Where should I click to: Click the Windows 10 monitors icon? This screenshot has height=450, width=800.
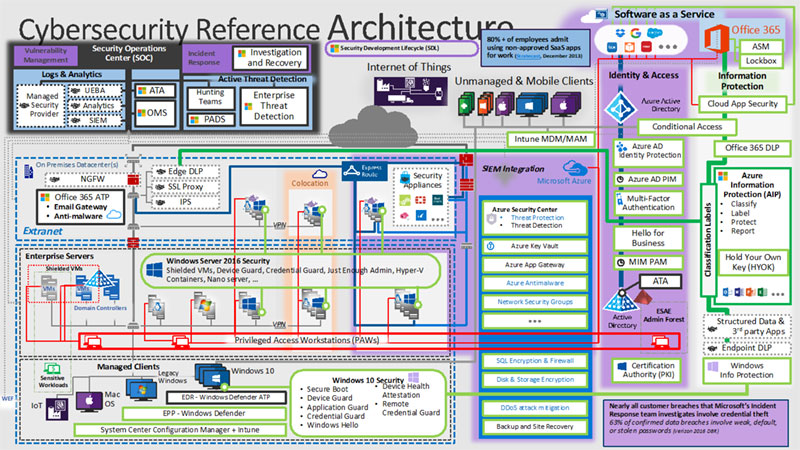tap(212, 376)
